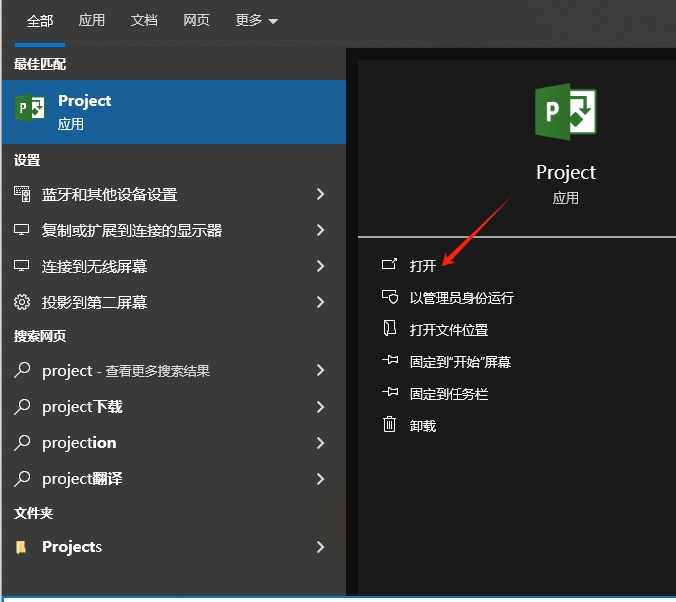Switch to the 全部 tab
The image size is (676, 602).
(40, 21)
